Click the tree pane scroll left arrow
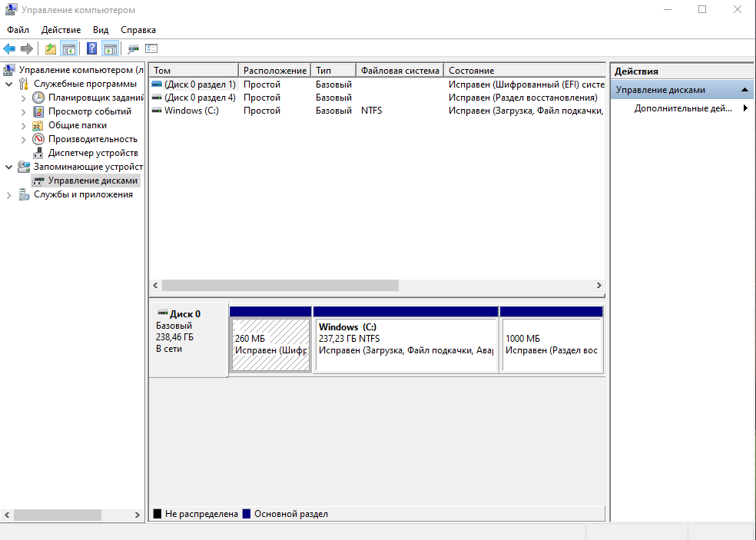 [x=7, y=515]
